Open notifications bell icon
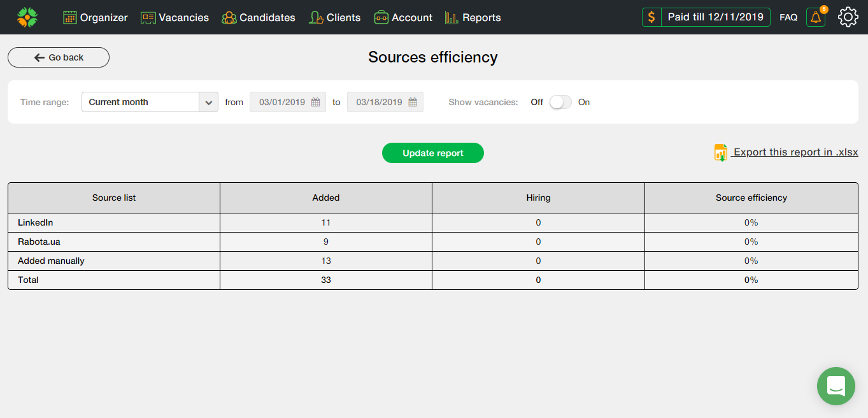 (815, 18)
